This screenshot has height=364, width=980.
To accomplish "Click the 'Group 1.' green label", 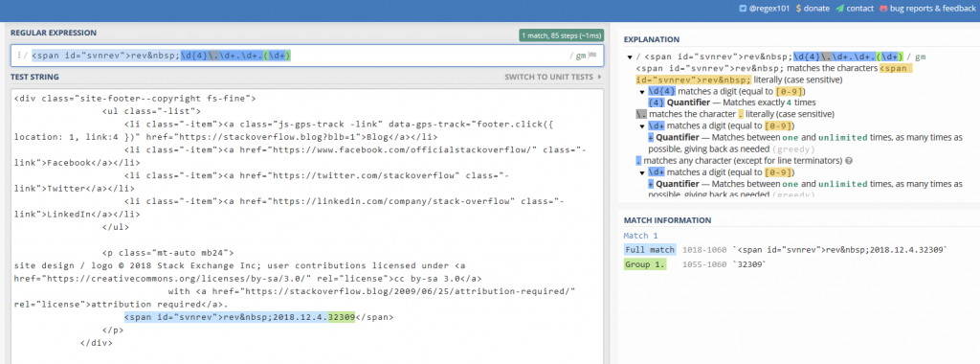I will (645, 264).
